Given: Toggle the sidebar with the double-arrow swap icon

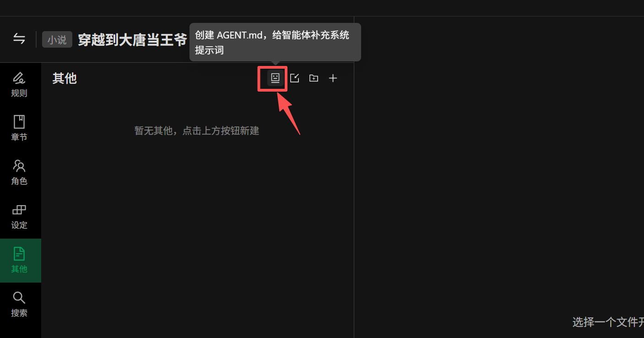Looking at the screenshot, I should point(19,38).
